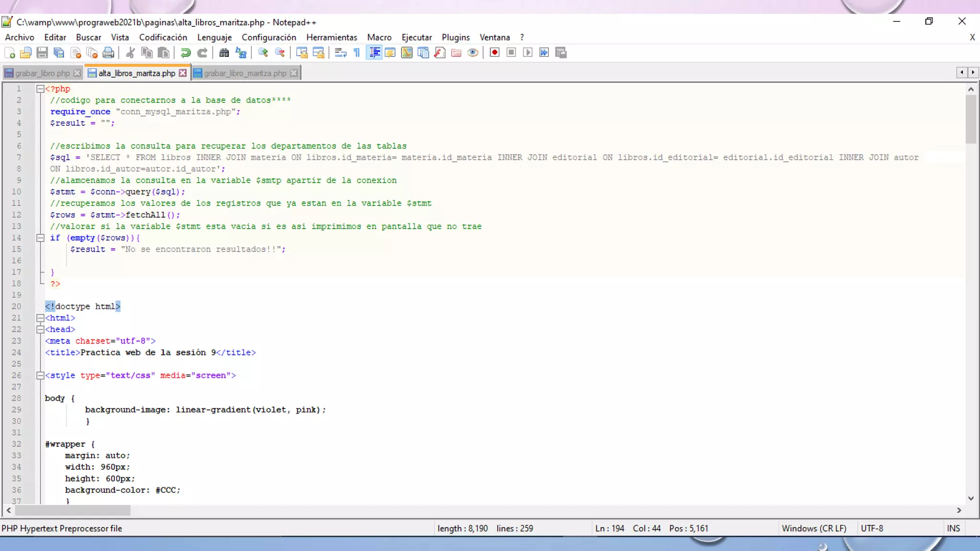
Task: Toggle word wrap toolbar button
Action: click(340, 53)
